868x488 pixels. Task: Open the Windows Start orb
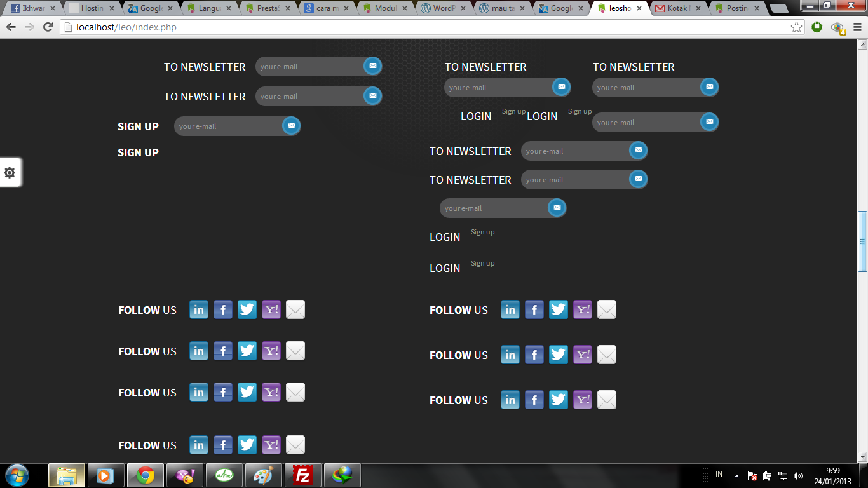[x=17, y=475]
